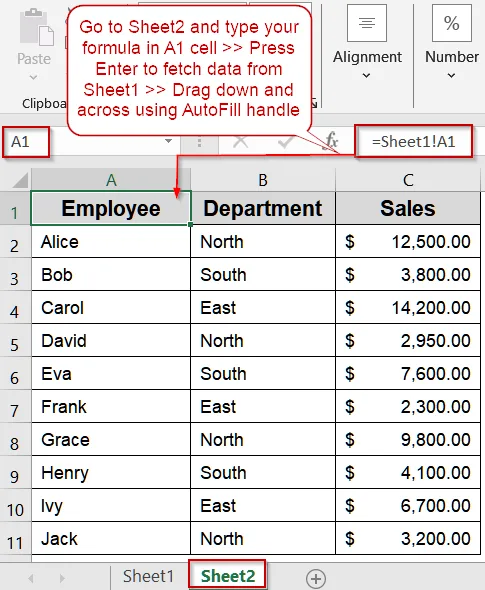Select column B header
The width and height of the screenshot is (485, 590).
[x=263, y=180]
